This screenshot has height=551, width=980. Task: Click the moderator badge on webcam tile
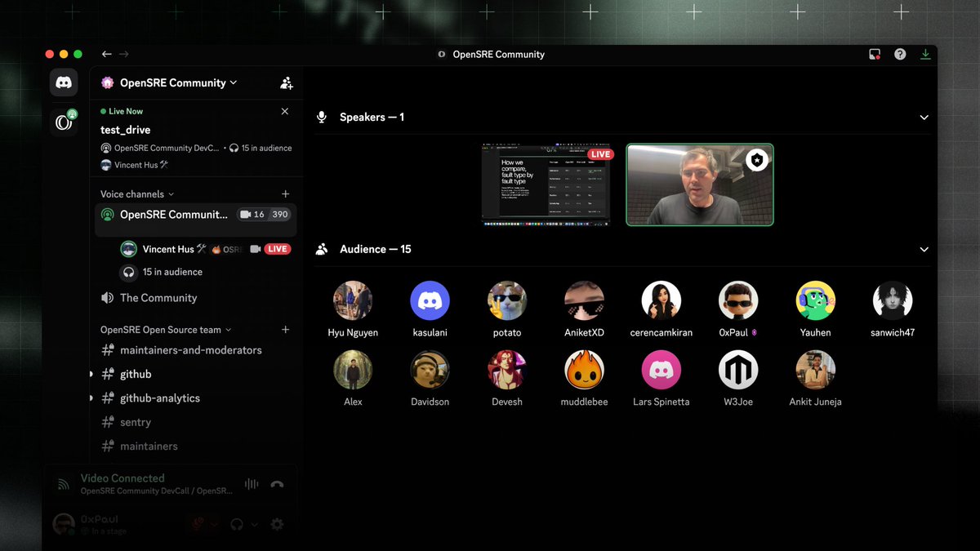[x=757, y=160]
